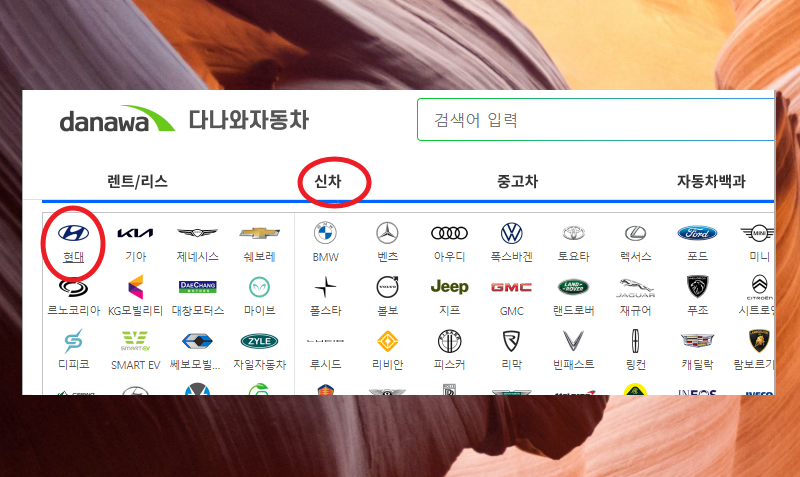Select the Fisker logo

tap(449, 341)
